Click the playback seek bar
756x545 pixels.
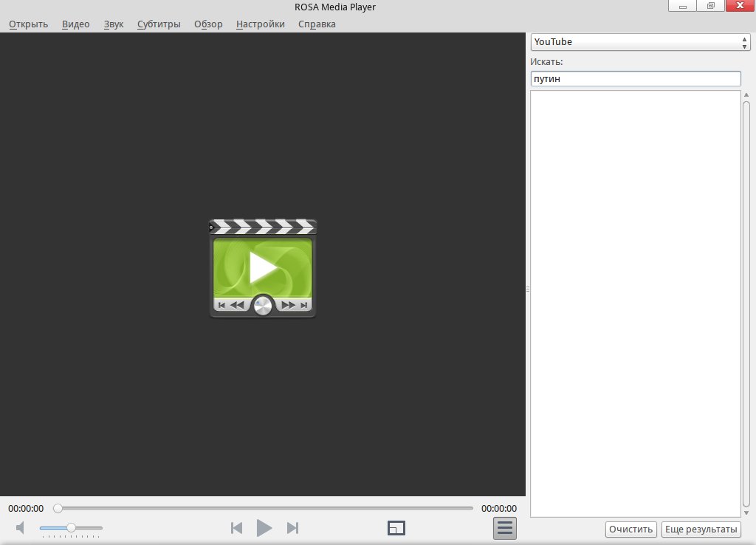(266, 508)
